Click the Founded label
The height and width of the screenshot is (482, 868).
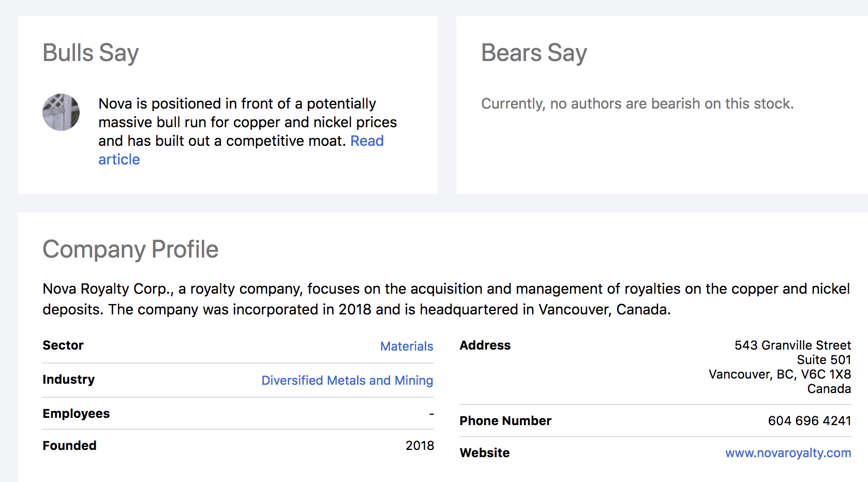point(69,446)
